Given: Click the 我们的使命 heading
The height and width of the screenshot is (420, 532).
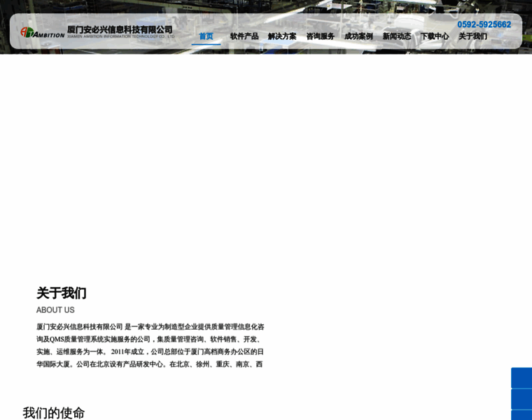Looking at the screenshot, I should point(54,413).
